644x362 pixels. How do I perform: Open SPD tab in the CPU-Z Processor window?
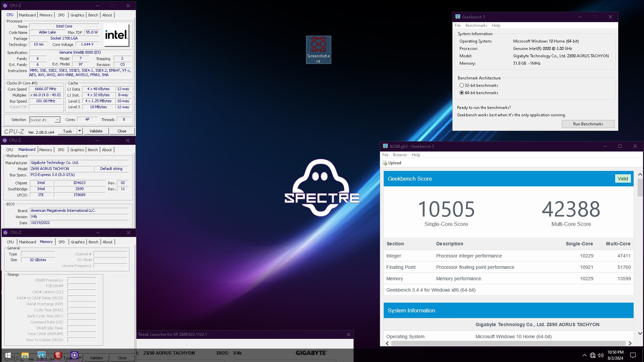(x=61, y=15)
